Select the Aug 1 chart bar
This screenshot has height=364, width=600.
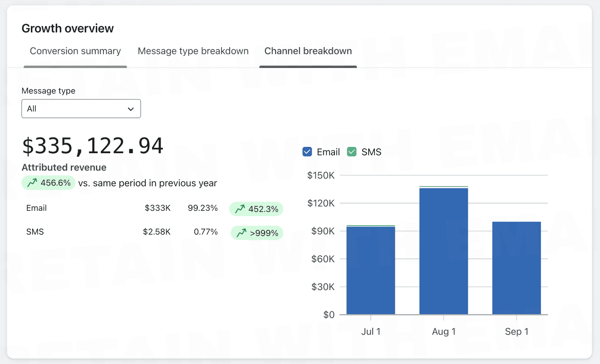point(443,250)
